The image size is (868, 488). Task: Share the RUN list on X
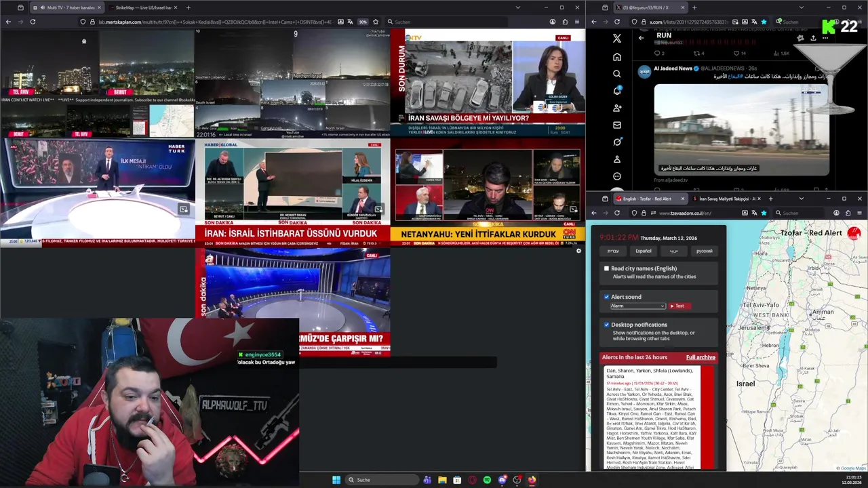coord(813,38)
